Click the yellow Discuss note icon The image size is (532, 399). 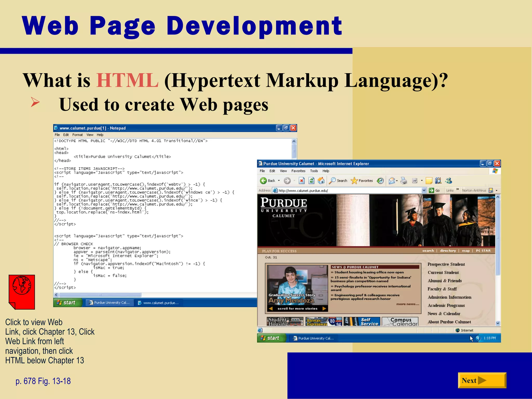point(429,181)
